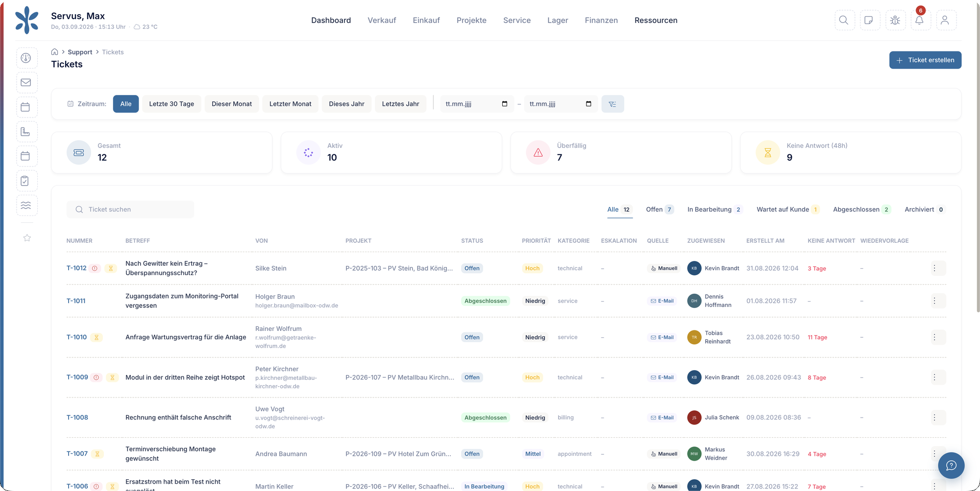Switch to 'Abgeschlossen' tab

click(x=861, y=210)
